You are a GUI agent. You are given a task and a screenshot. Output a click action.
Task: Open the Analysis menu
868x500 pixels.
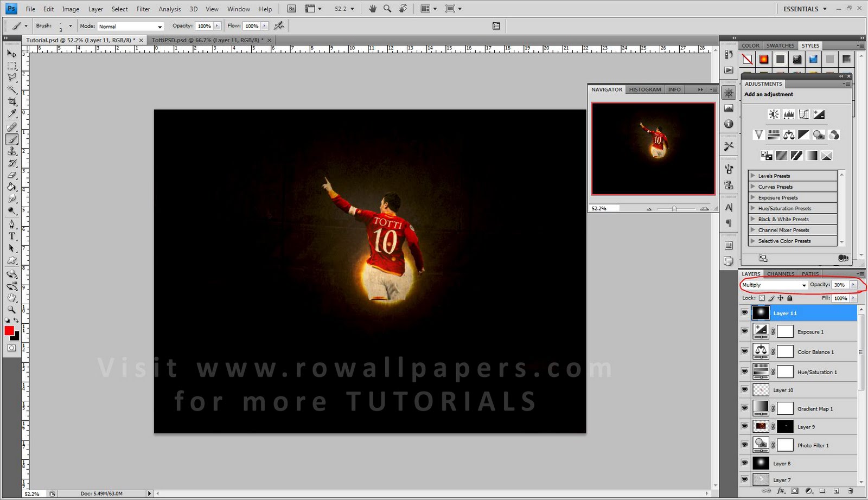tap(170, 9)
